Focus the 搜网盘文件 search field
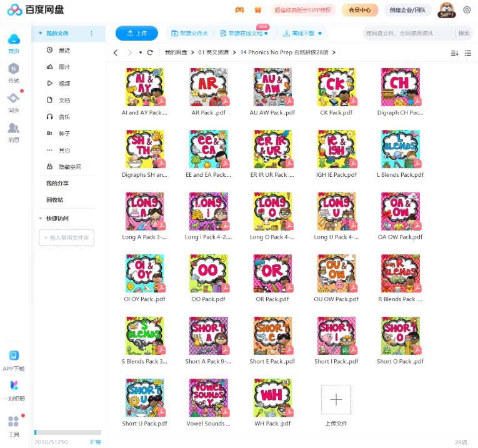Image resolution: width=478 pixels, height=448 pixels. tap(409, 33)
